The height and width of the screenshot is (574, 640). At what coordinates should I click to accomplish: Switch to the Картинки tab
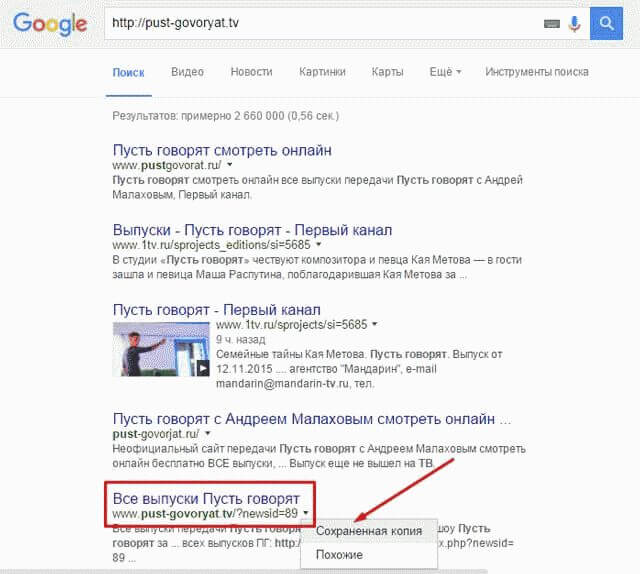coord(322,72)
